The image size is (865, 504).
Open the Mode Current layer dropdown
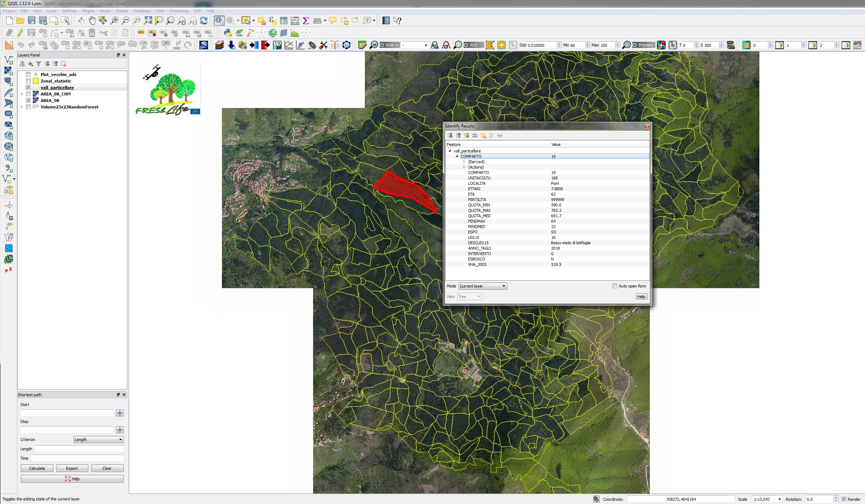pyautogui.click(x=483, y=286)
